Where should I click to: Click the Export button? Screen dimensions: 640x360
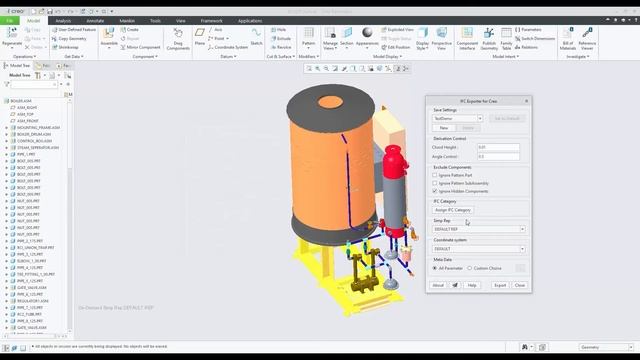(500, 285)
